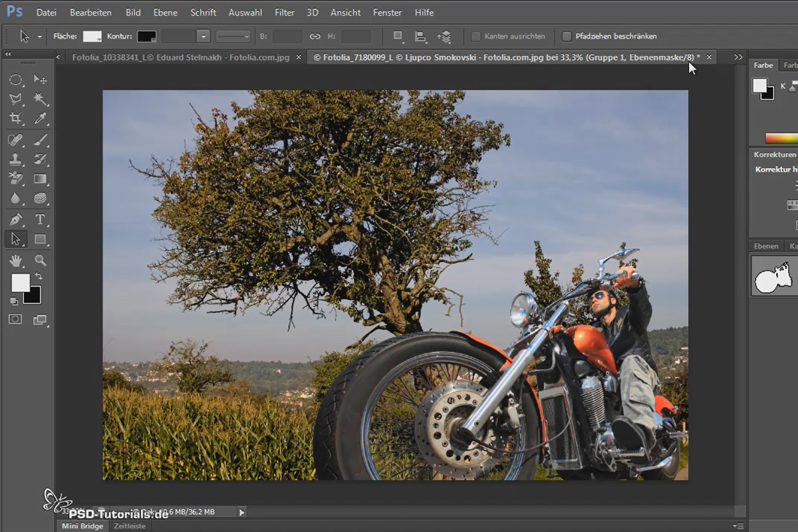Select the Magic Wand tool

tap(40, 99)
